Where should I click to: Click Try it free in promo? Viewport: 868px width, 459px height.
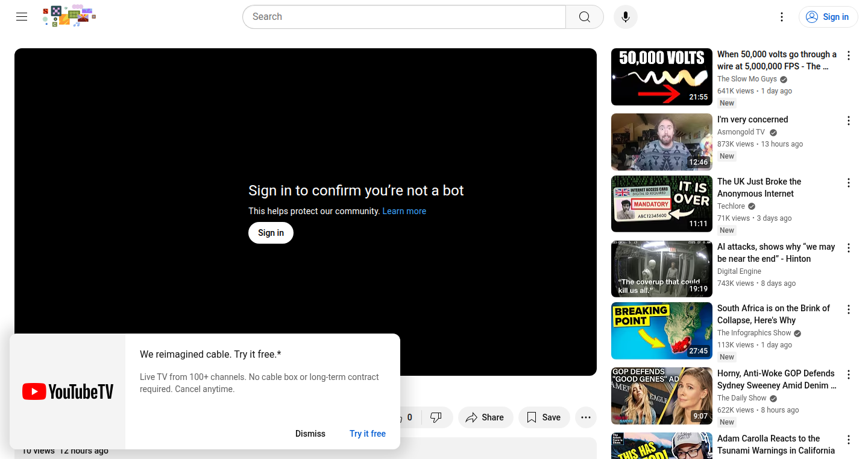[368, 434]
